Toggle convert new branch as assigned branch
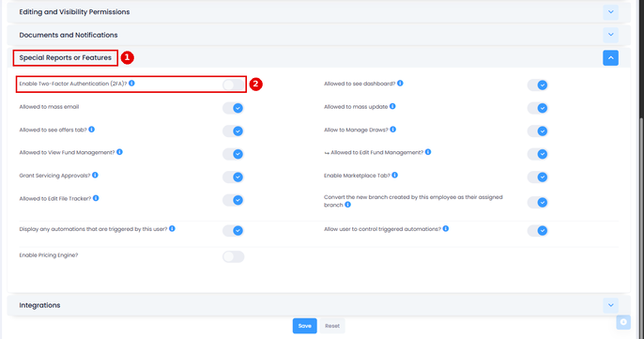This screenshot has width=644, height=339. pyautogui.click(x=538, y=203)
